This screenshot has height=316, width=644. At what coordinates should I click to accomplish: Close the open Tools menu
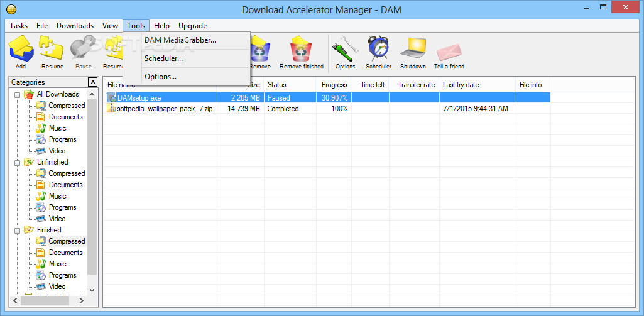(136, 26)
